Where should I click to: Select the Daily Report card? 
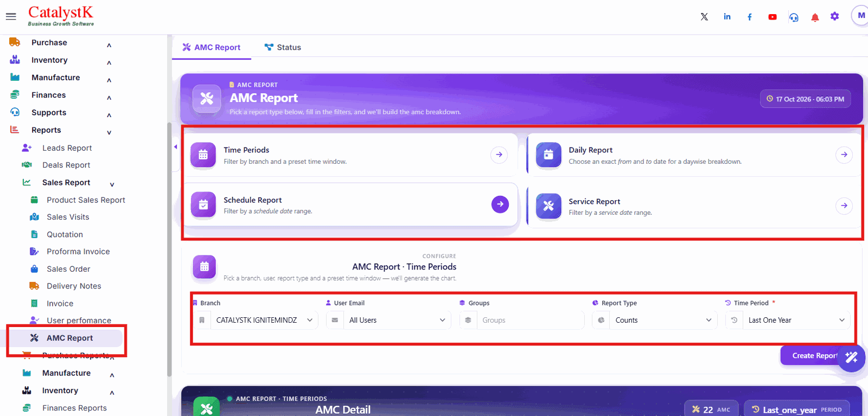coord(694,155)
